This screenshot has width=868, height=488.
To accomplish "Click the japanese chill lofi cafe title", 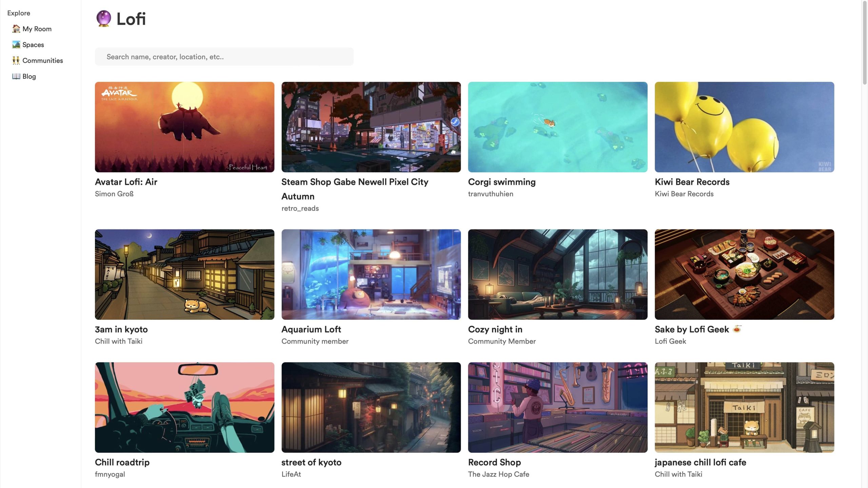I will point(700,462).
